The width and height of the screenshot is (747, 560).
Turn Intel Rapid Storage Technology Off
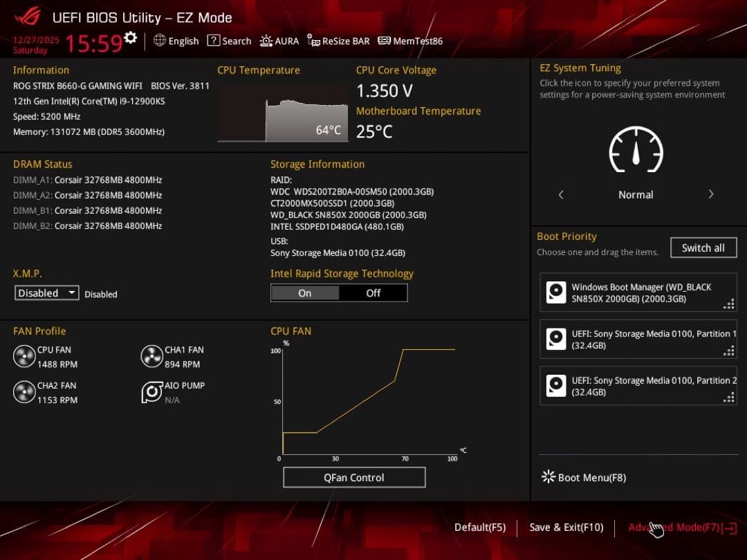[x=373, y=293]
